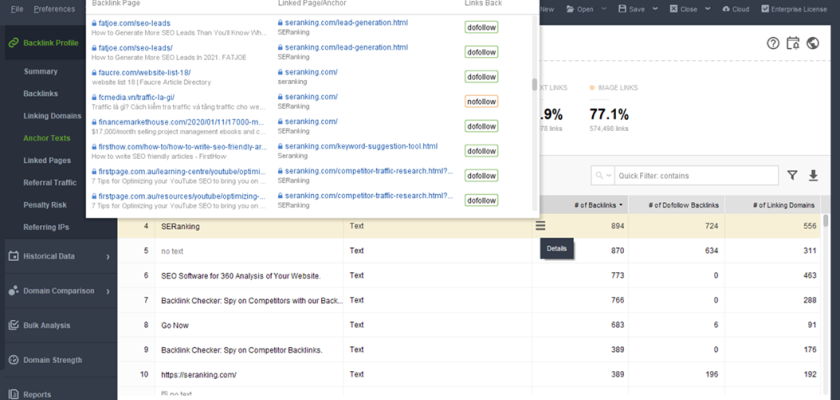Screen dimensions: 840x400
Task: Click the Domain Strength gauge icon
Action: tap(14, 360)
